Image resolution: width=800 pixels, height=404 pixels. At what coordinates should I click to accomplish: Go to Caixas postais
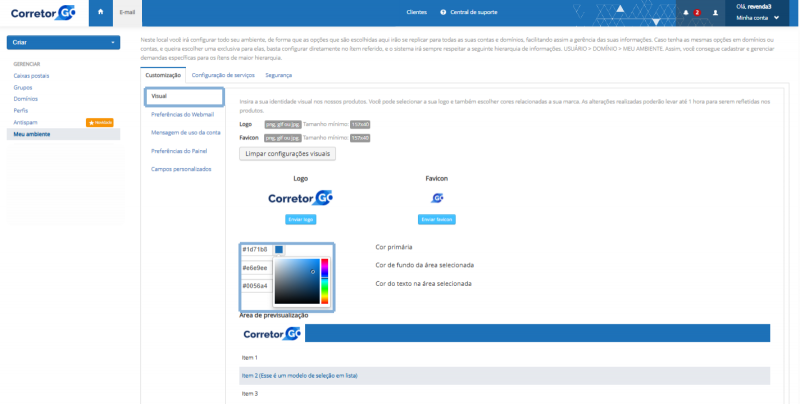pos(31,76)
